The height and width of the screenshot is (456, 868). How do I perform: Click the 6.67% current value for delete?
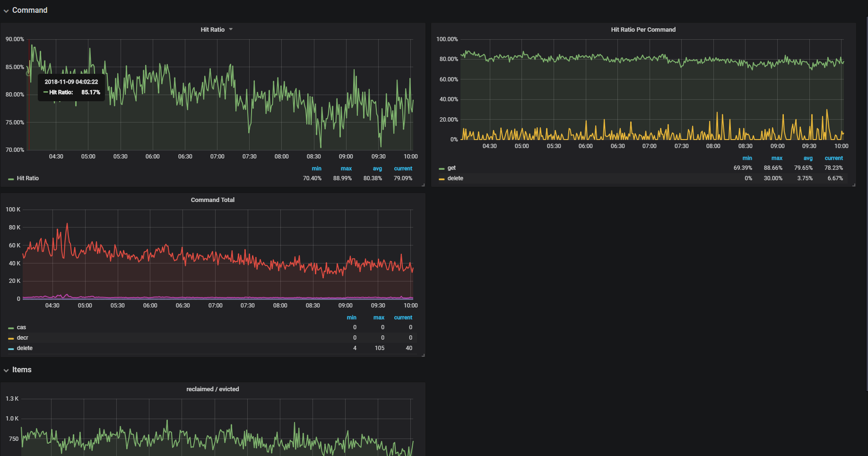coord(835,178)
